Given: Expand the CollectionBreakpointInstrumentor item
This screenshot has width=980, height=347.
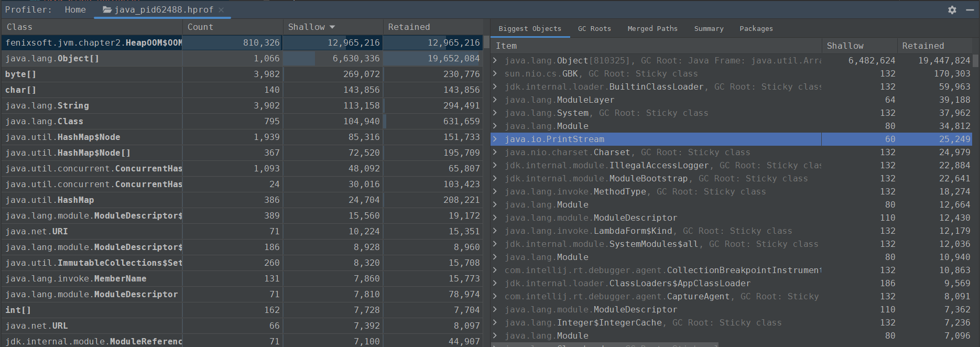Looking at the screenshot, I should (x=495, y=270).
